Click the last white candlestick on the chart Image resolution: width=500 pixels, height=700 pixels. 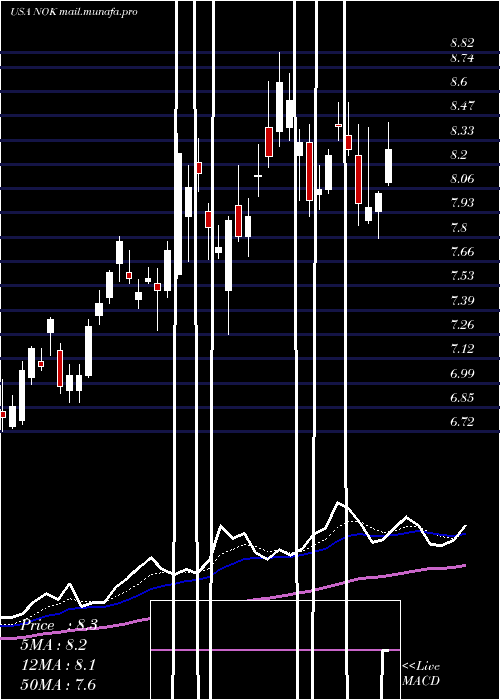coord(388,166)
